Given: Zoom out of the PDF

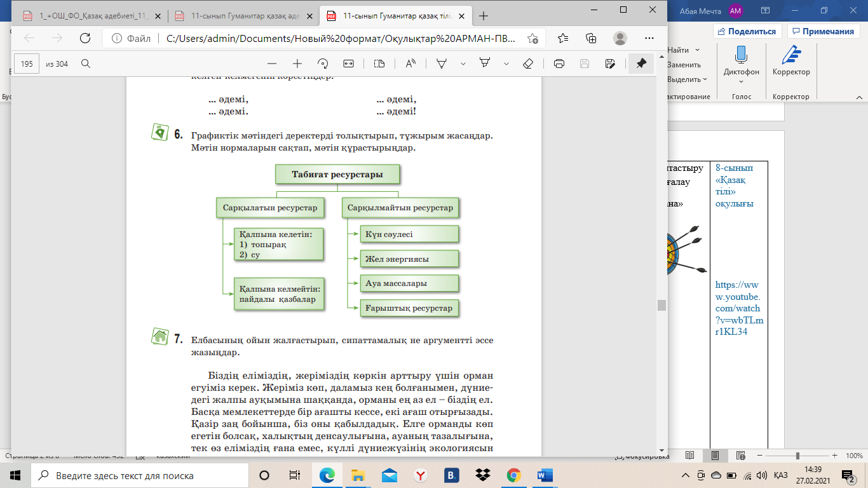Looking at the screenshot, I should point(272,64).
